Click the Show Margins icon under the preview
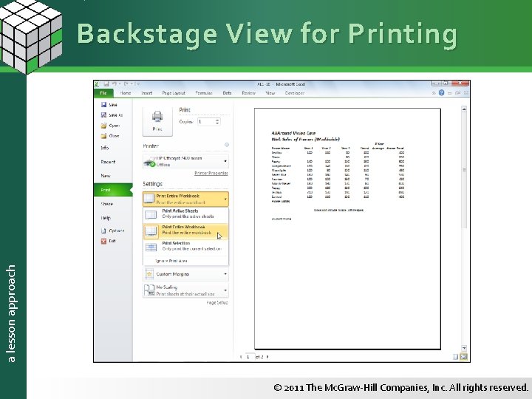Screen dimensions: 532x399 [x=456, y=357]
